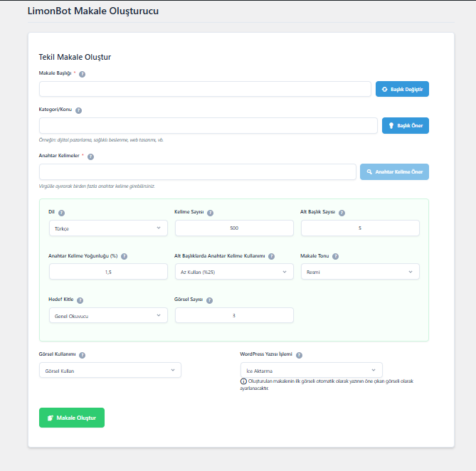Open help for Anahtar Kelime Yoğunluğu (%)
This screenshot has width=476, height=471.
tap(124, 256)
